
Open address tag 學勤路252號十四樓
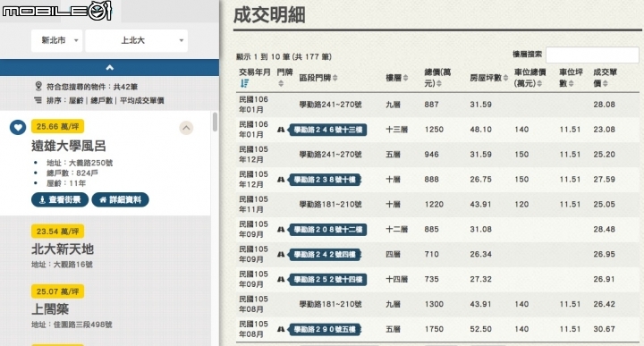pos(327,280)
